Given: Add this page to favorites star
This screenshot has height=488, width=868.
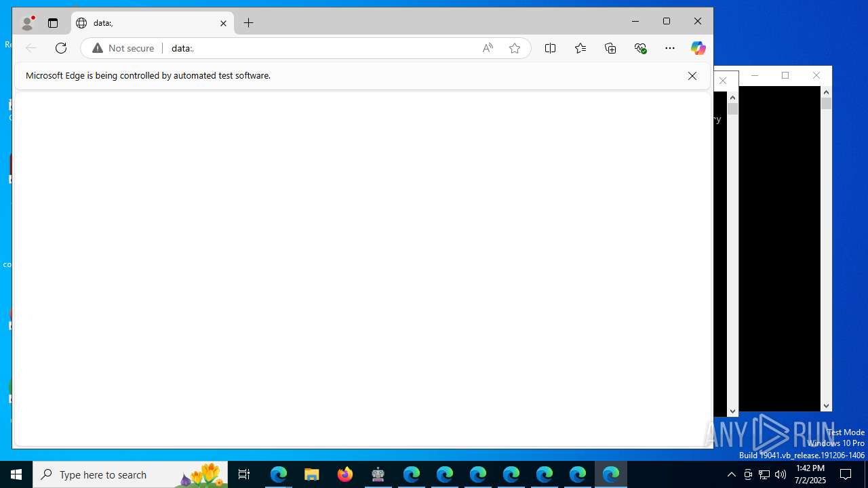Looking at the screenshot, I should 515,48.
